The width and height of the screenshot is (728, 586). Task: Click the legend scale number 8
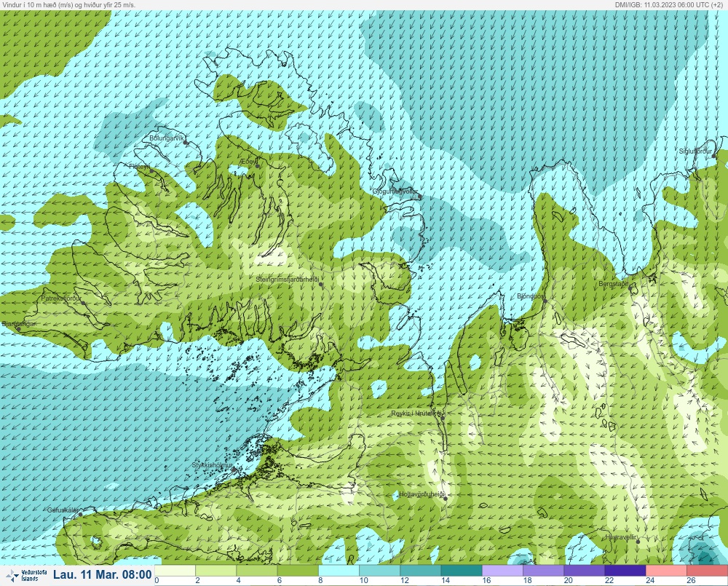[321, 580]
